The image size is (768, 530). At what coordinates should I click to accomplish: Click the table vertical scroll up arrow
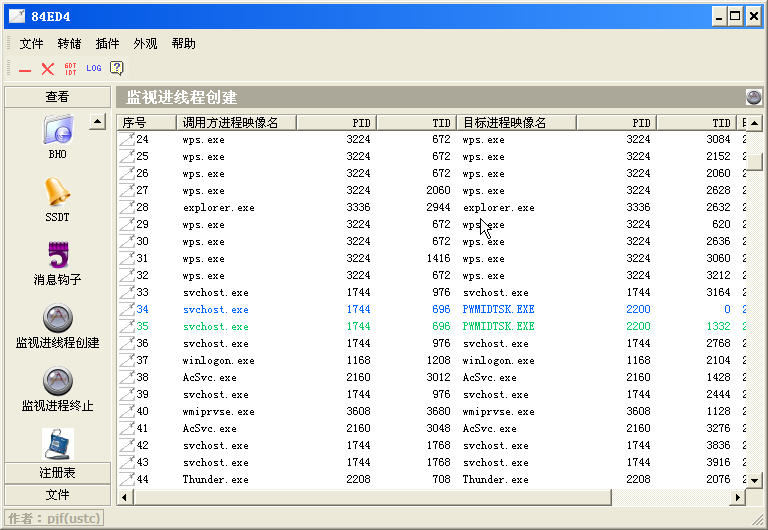click(754, 123)
